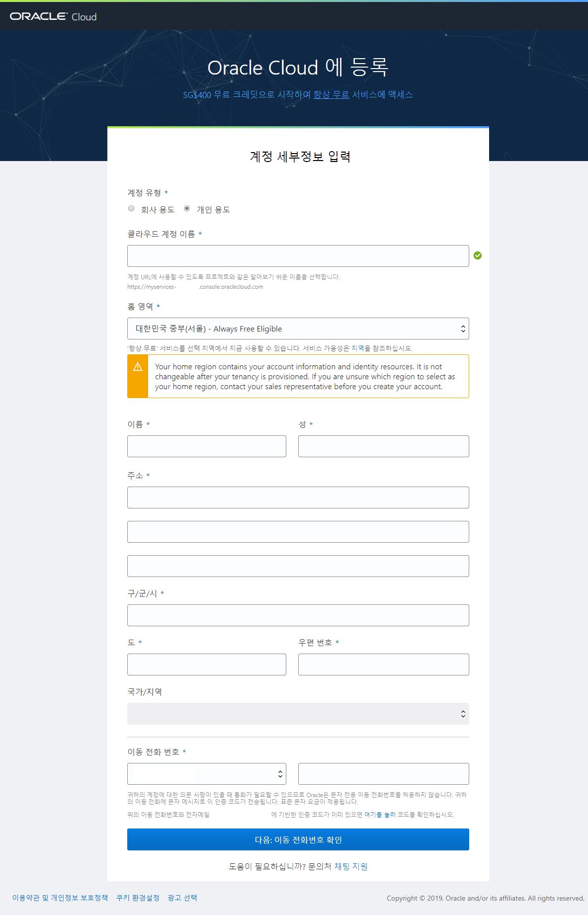Click the 구/군/시 city field

click(x=298, y=615)
